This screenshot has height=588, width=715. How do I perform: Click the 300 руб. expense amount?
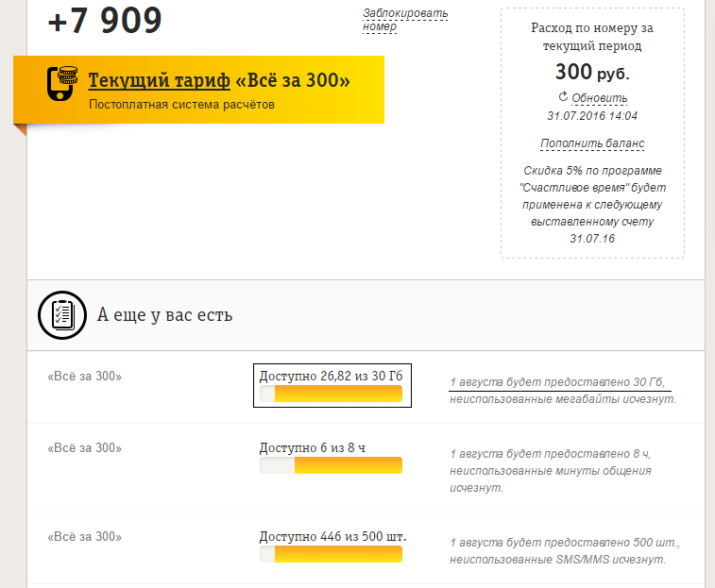(592, 72)
